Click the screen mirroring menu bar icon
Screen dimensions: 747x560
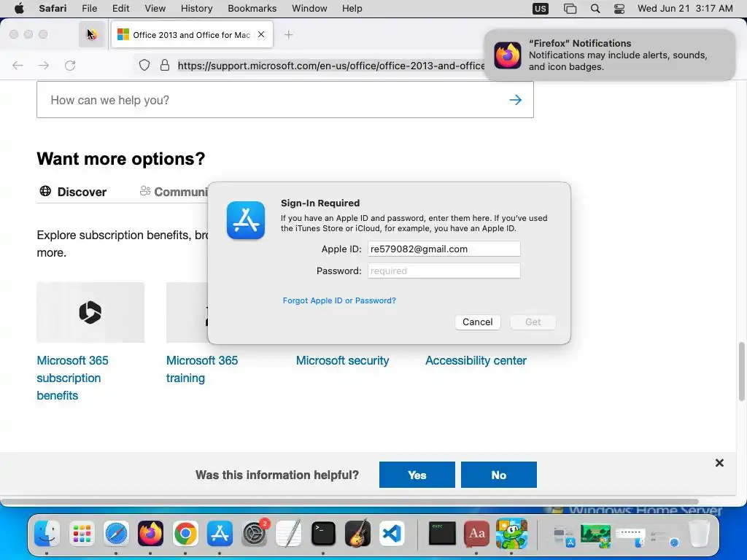pos(570,9)
